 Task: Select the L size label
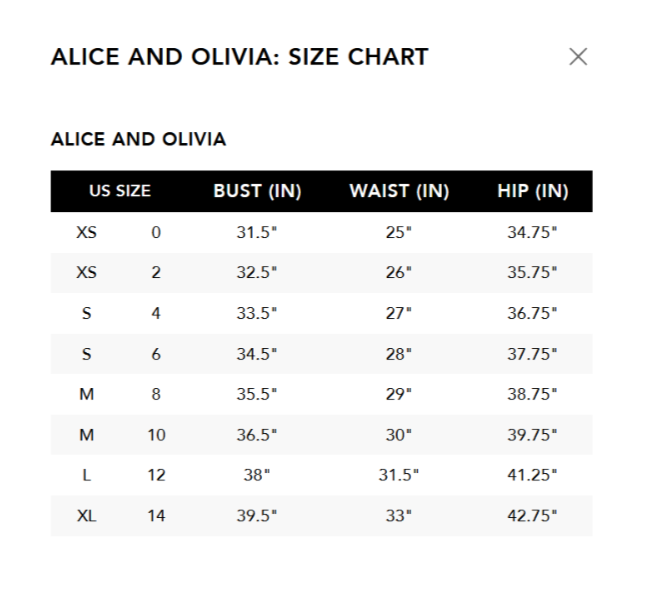(87, 475)
